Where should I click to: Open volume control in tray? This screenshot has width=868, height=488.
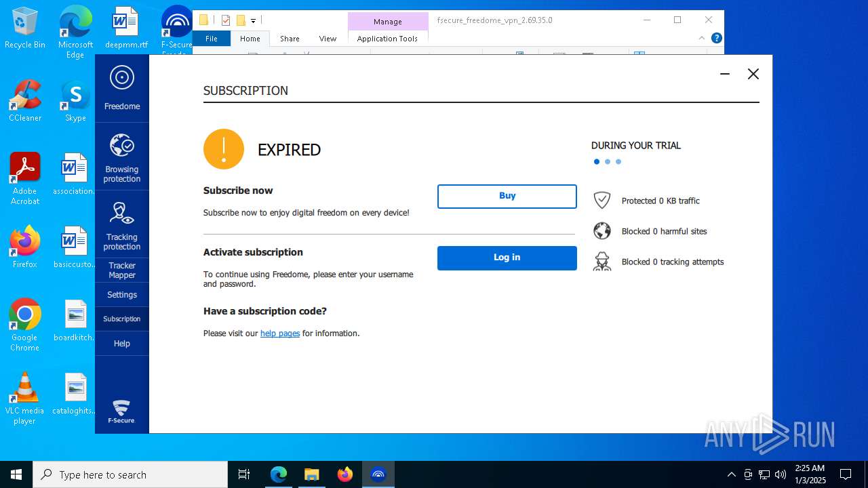click(x=781, y=474)
